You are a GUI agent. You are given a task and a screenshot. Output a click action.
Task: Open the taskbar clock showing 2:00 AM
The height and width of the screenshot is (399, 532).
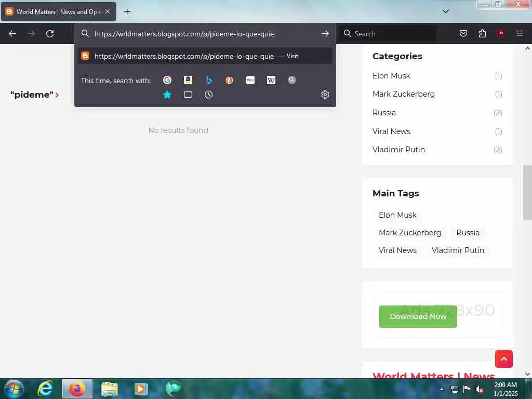[506, 389]
